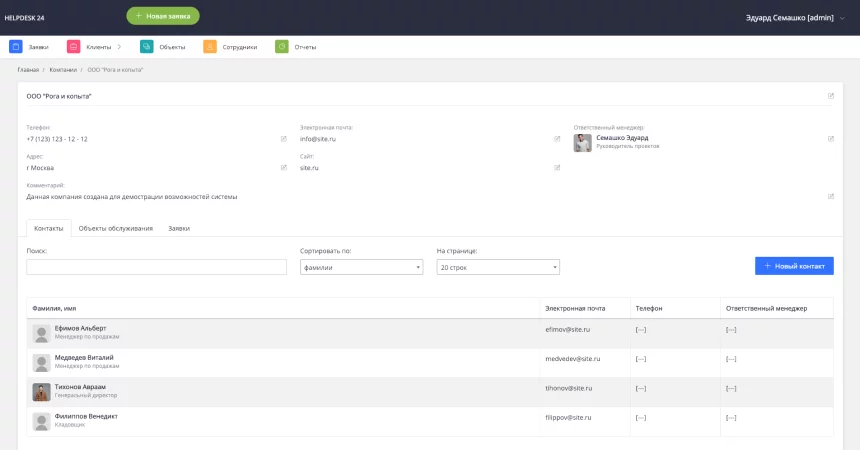Click the blue Новый контакт button
Viewport: 860px width, 450px height.
(793, 266)
